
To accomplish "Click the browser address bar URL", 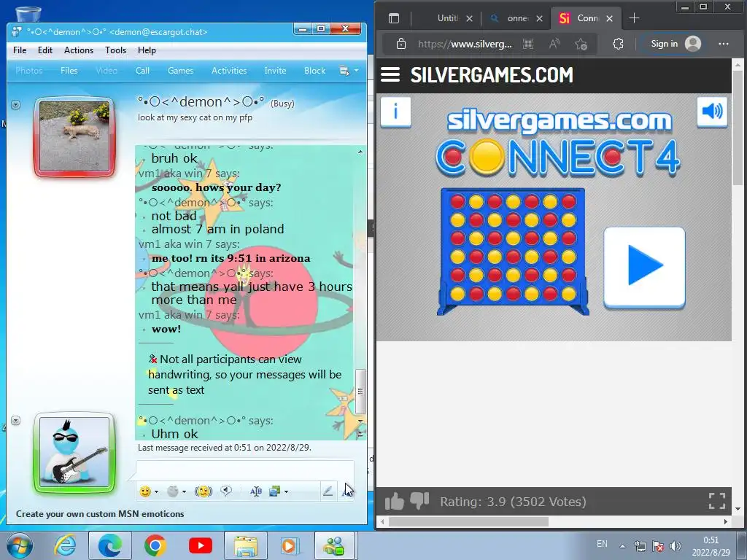I will 465,44.
